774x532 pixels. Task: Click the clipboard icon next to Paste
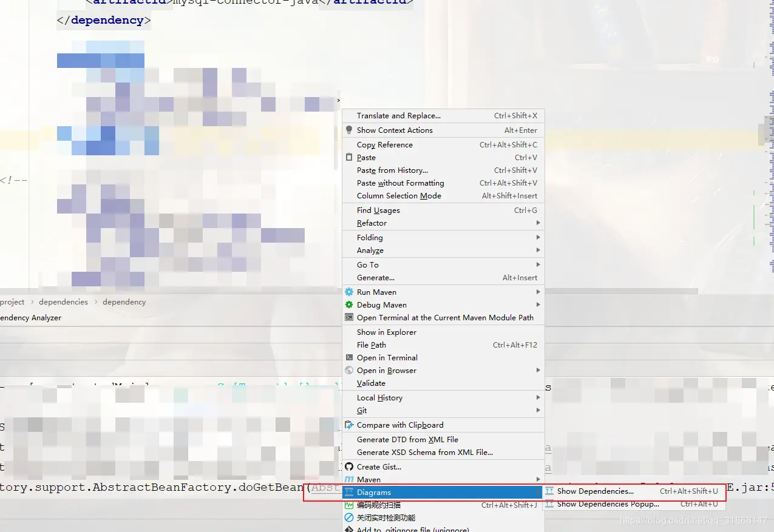[349, 157]
